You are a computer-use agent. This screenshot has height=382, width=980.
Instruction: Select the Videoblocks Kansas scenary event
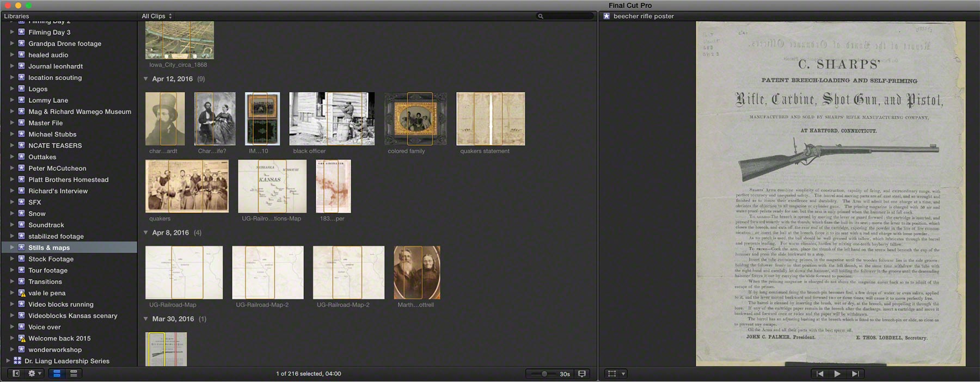(72, 316)
